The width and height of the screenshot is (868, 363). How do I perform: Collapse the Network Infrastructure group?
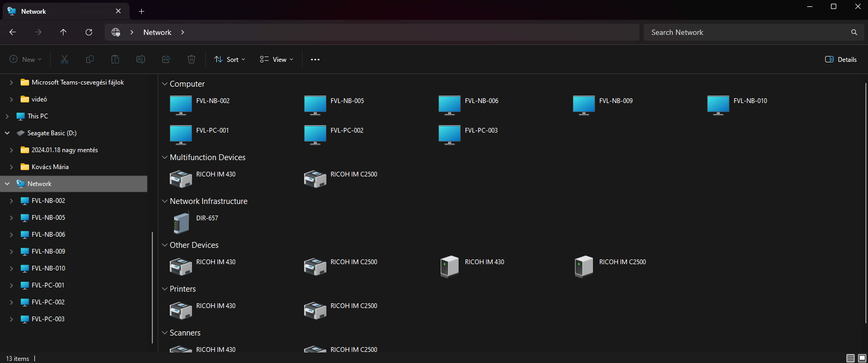tap(165, 201)
